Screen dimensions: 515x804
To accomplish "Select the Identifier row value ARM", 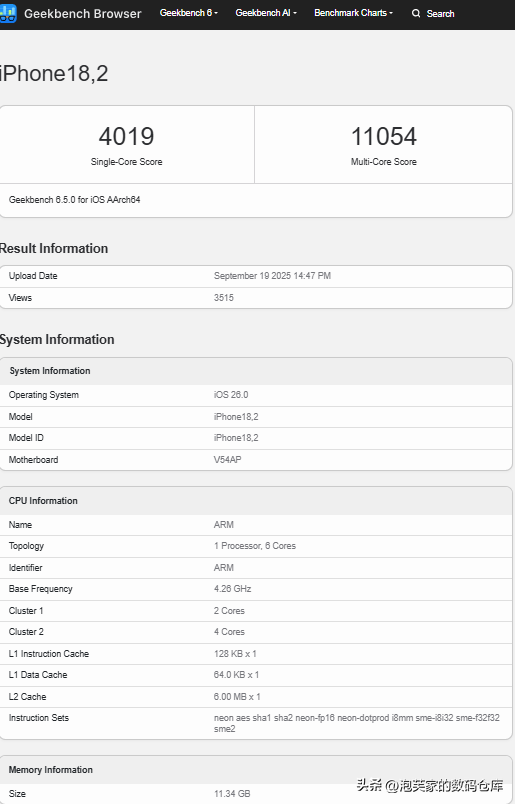I will click(224, 568).
